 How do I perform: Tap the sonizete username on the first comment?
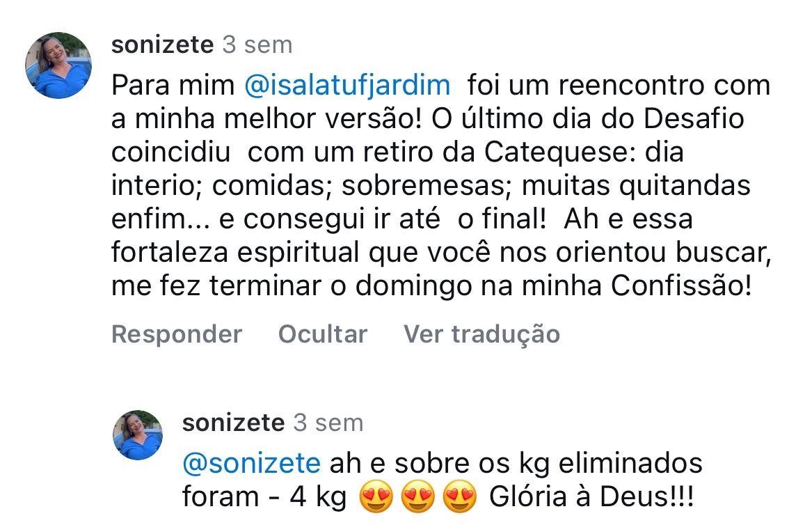pyautogui.click(x=162, y=45)
